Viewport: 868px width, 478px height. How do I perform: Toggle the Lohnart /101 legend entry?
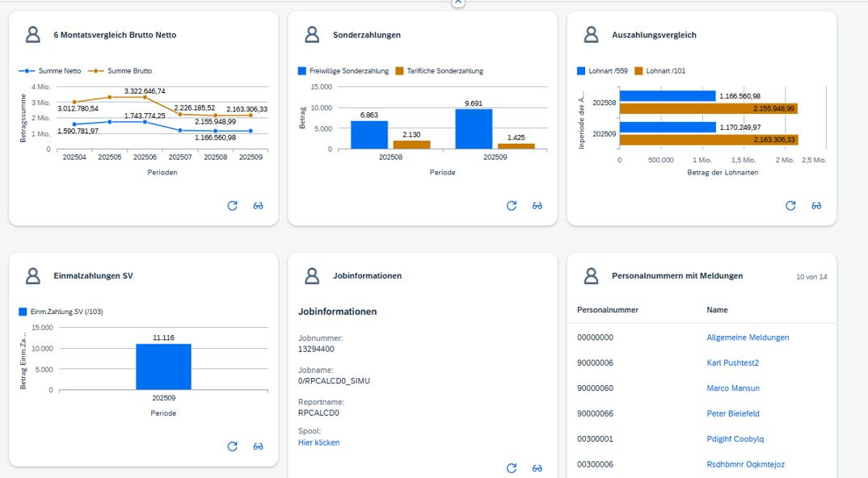point(659,70)
